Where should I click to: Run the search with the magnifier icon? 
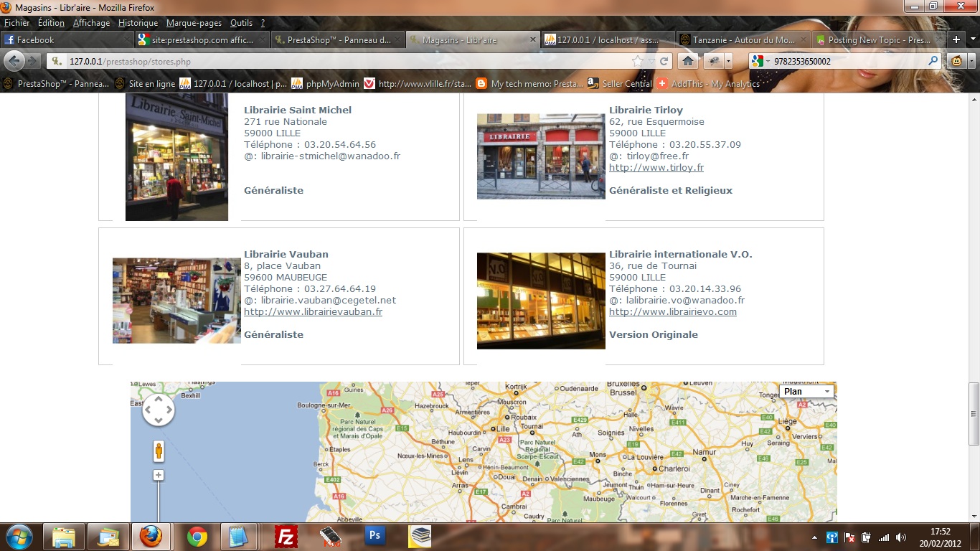933,61
